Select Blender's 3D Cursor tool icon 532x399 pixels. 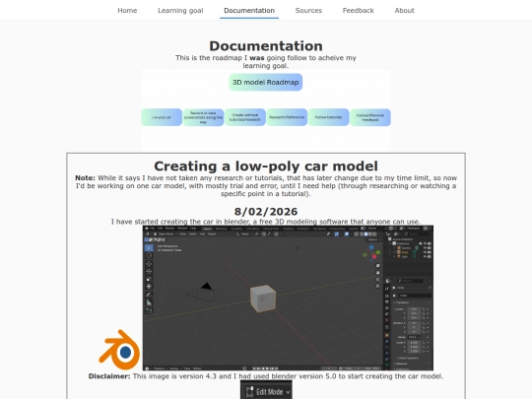(149, 255)
